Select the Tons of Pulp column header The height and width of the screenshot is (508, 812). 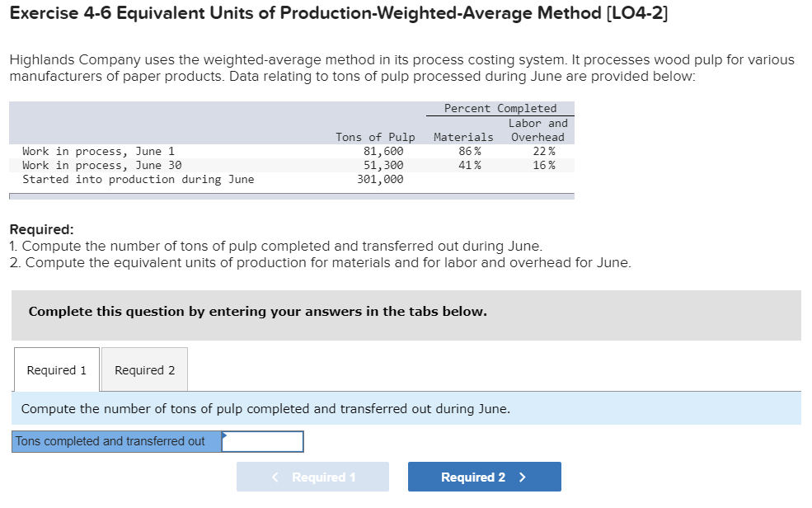pos(375,136)
